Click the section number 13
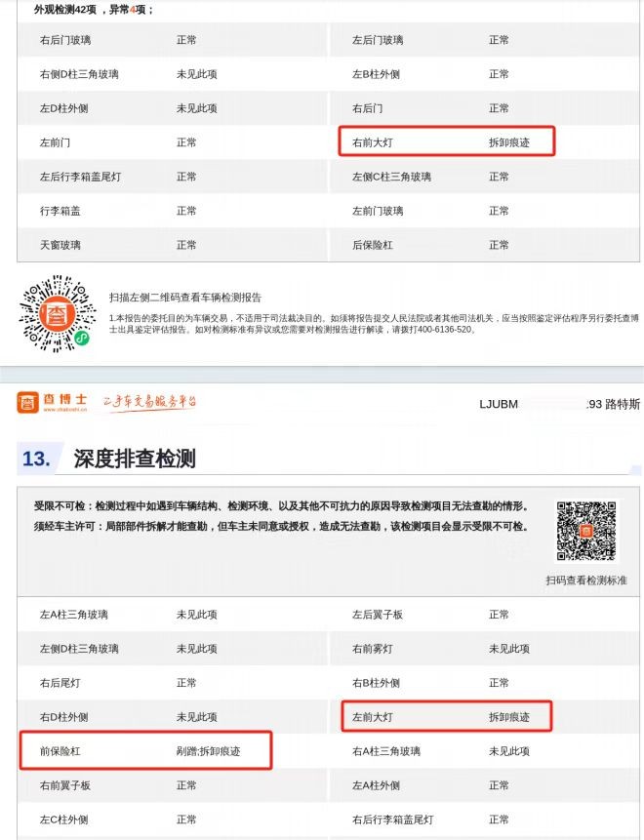 (x=36, y=458)
